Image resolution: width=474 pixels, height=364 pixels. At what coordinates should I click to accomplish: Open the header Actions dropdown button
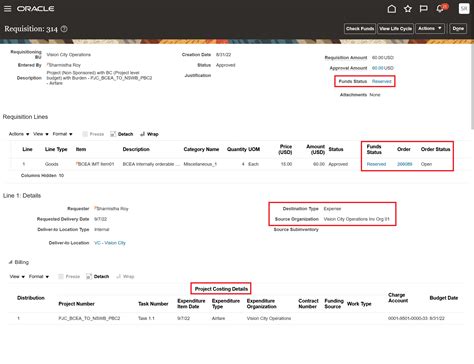[x=430, y=29]
